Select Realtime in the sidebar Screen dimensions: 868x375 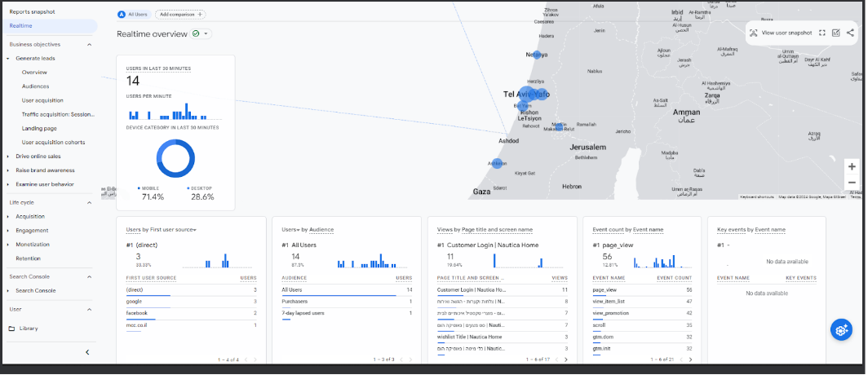(49, 26)
